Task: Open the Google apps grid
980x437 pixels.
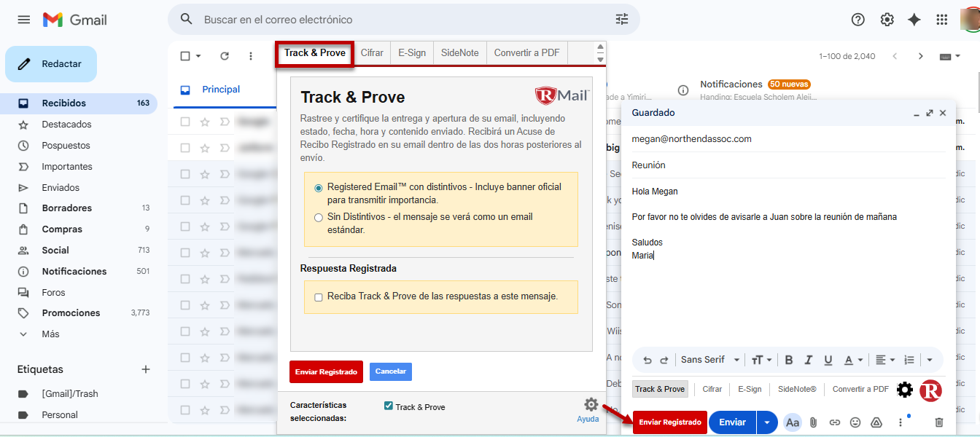Action: pyautogui.click(x=941, y=20)
